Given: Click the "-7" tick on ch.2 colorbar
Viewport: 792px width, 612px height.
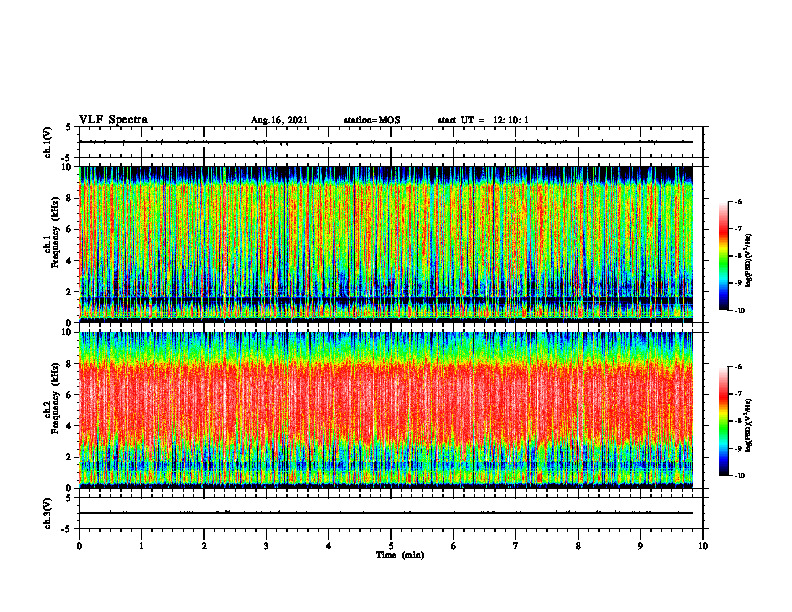Looking at the screenshot, I should pos(738,394).
